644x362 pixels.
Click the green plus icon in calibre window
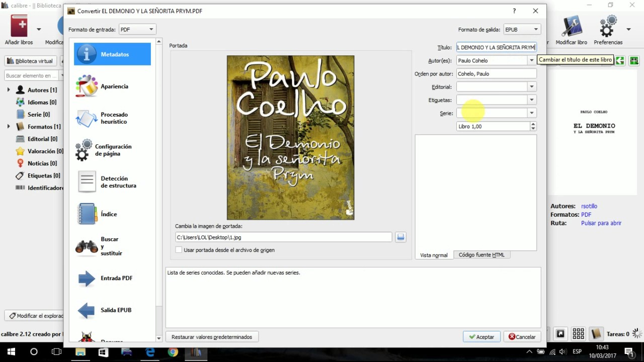[634, 60]
